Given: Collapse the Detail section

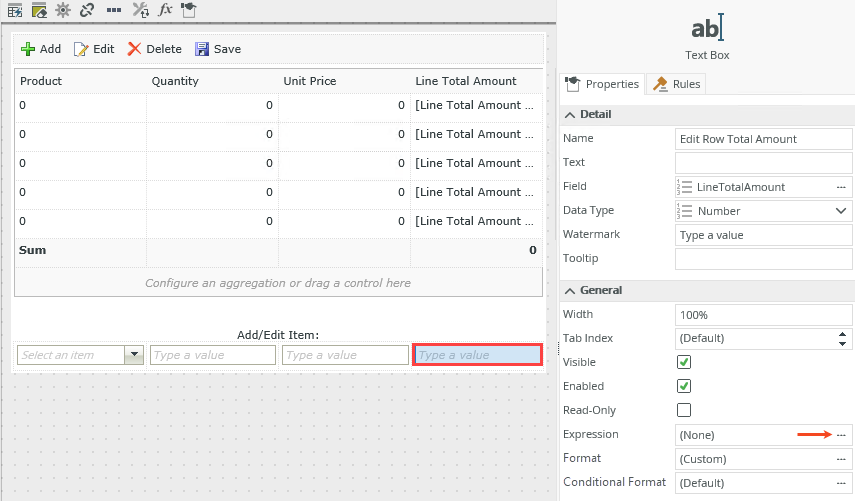Looking at the screenshot, I should [571, 114].
